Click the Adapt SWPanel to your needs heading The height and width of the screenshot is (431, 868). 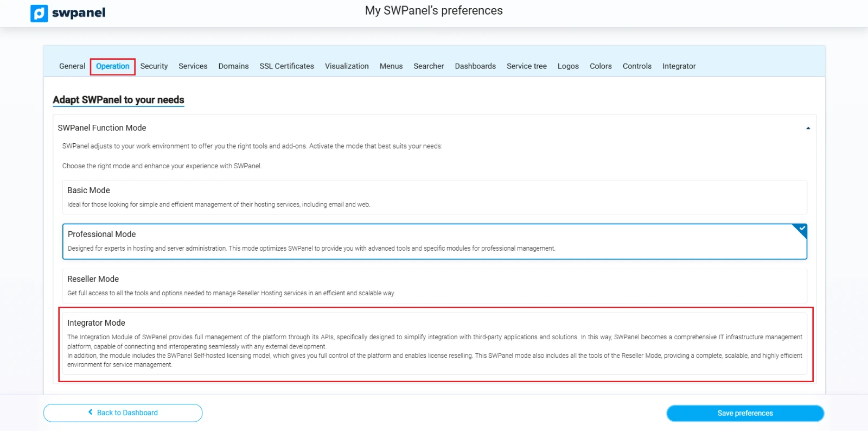coord(118,100)
